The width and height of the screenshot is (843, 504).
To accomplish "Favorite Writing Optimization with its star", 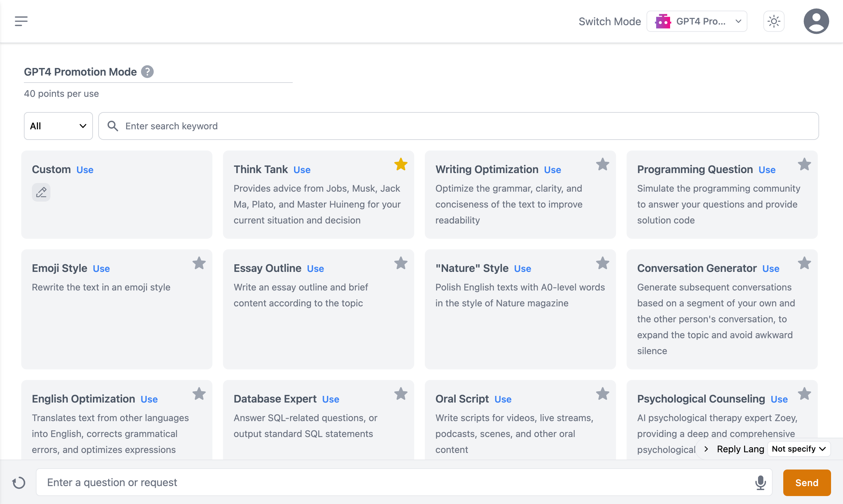I will 602,164.
